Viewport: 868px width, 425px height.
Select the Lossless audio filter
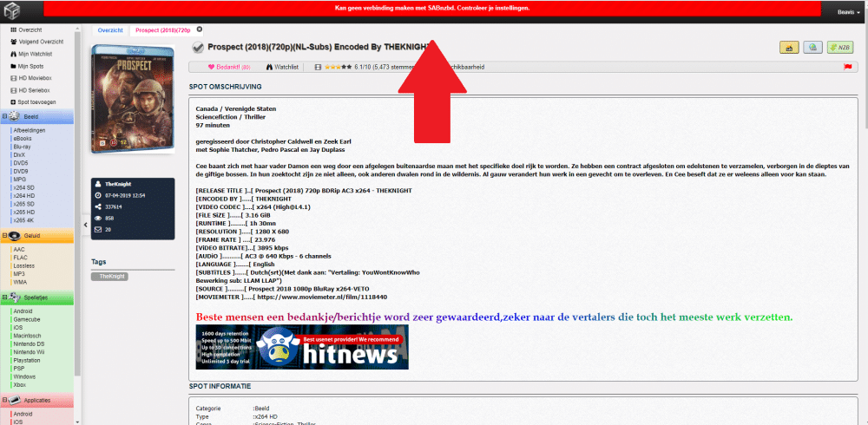tap(23, 265)
